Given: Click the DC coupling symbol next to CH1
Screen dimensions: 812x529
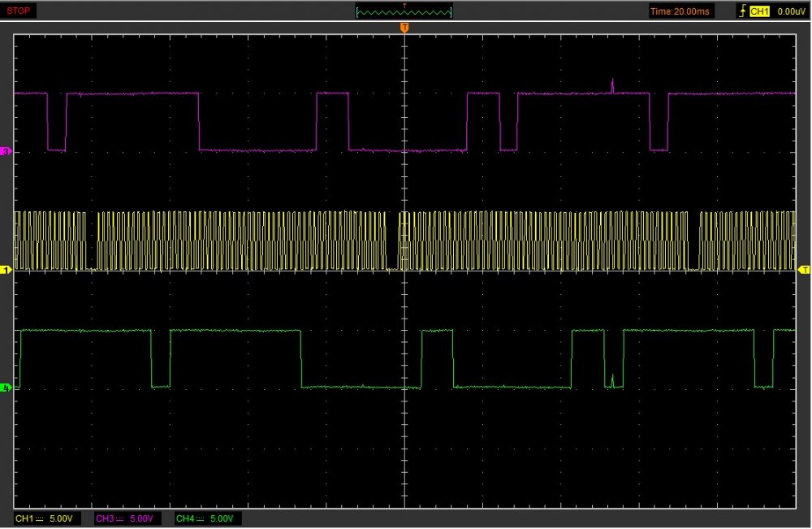Looking at the screenshot, I should click(x=40, y=518).
